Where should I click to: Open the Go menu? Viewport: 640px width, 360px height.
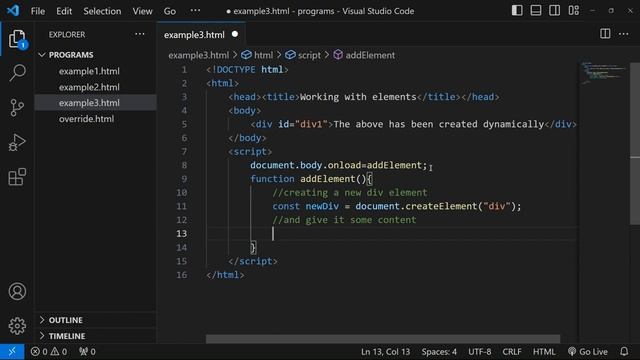170,11
